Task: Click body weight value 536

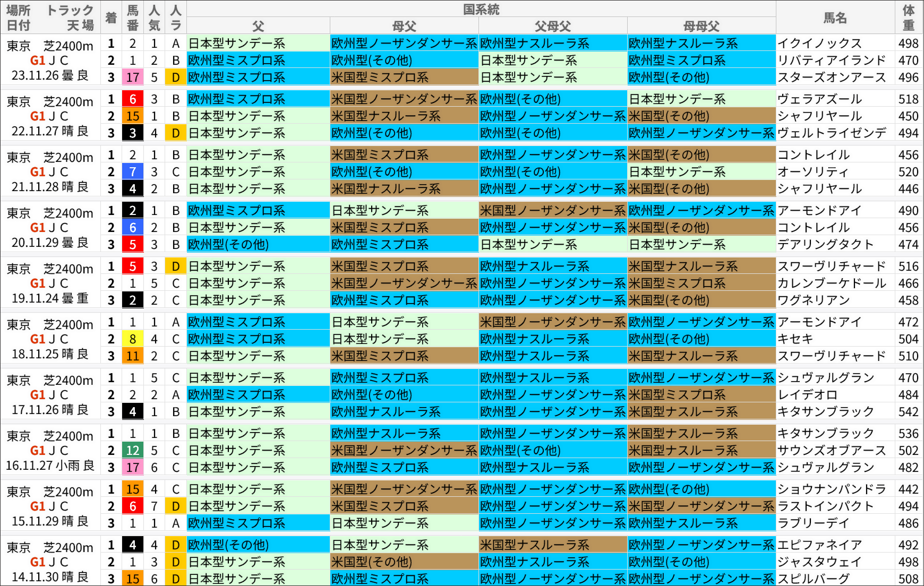Action: point(909,434)
